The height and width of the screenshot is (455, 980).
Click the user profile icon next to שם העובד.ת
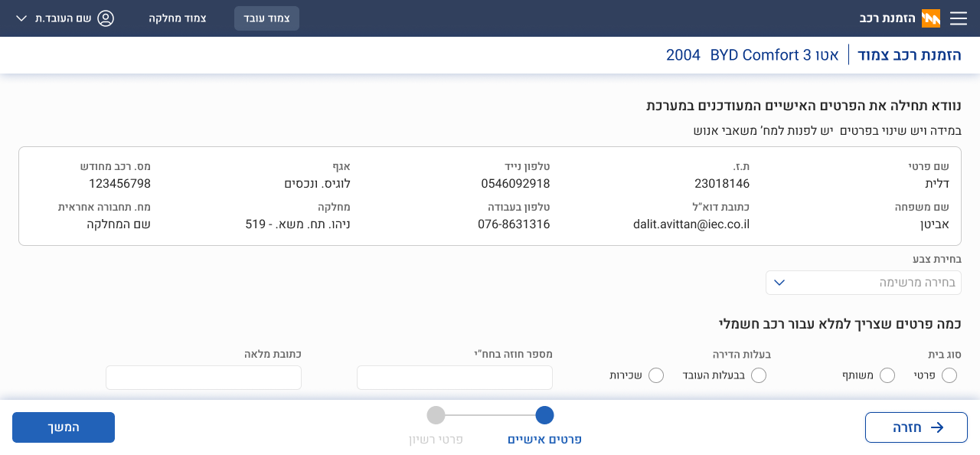106,18
